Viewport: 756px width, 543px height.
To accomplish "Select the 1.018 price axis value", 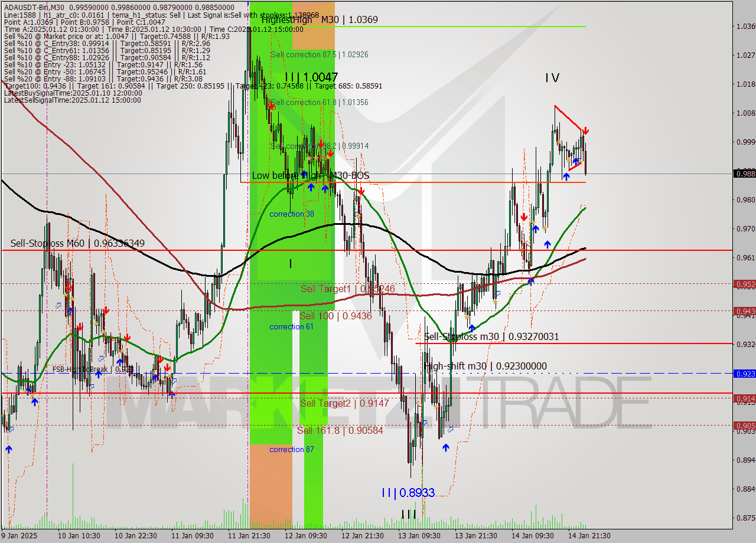I will point(745,84).
